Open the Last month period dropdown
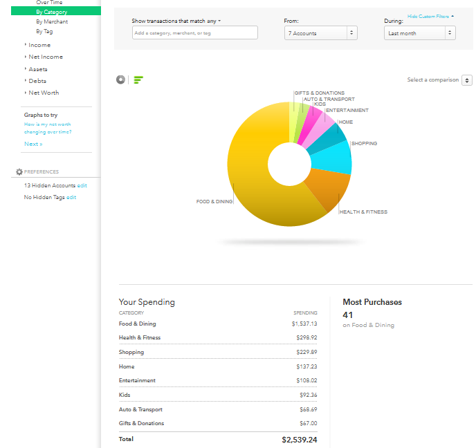This screenshot has width=476, height=448. point(420,33)
